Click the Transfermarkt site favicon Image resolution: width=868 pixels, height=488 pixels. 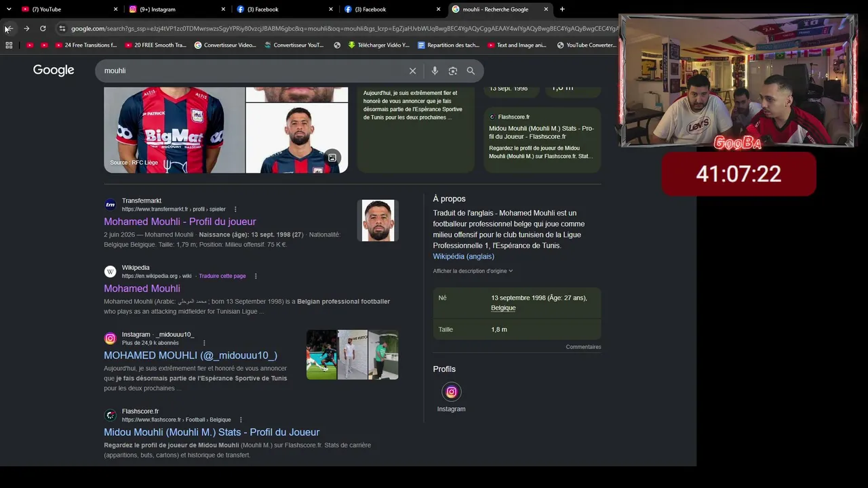110,205
